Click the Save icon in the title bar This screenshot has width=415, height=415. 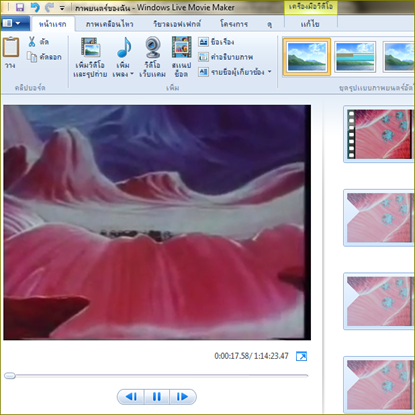click(20, 7)
